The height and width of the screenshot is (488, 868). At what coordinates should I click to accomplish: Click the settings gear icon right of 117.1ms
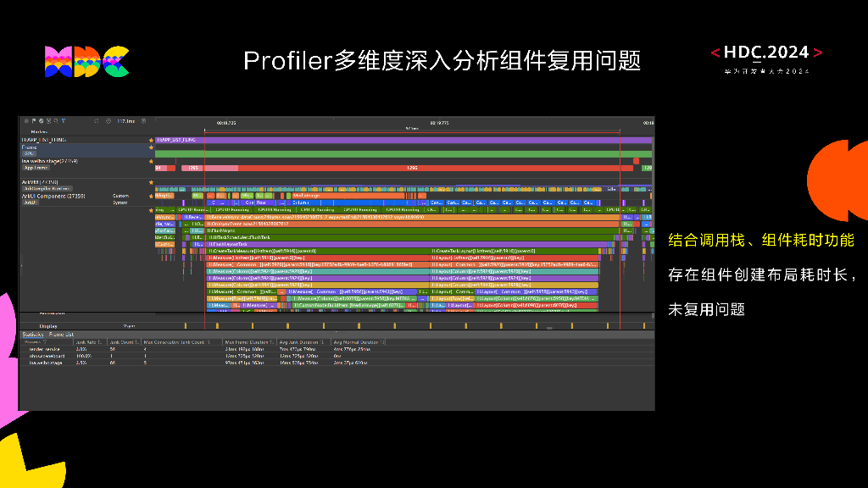[x=144, y=121]
